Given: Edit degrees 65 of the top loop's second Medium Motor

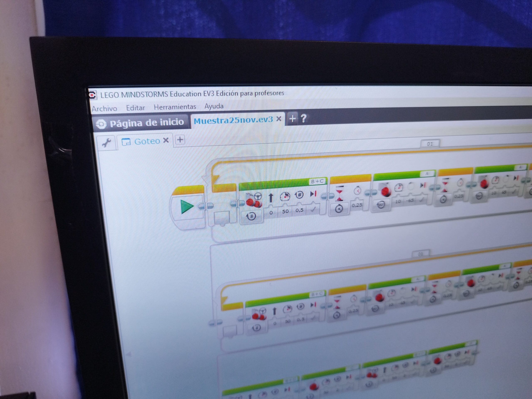Looking at the screenshot, I should (504, 192).
